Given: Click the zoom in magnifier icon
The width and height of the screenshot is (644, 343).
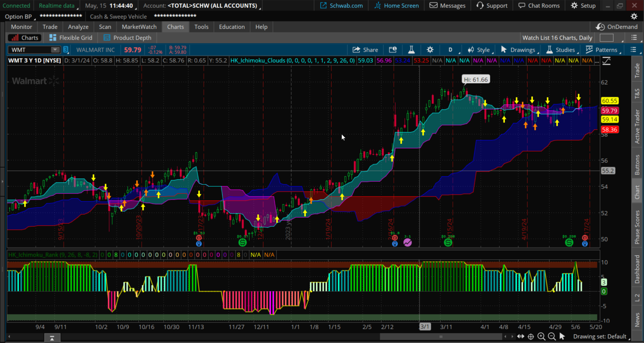Looking at the screenshot, I should tap(541, 336).
